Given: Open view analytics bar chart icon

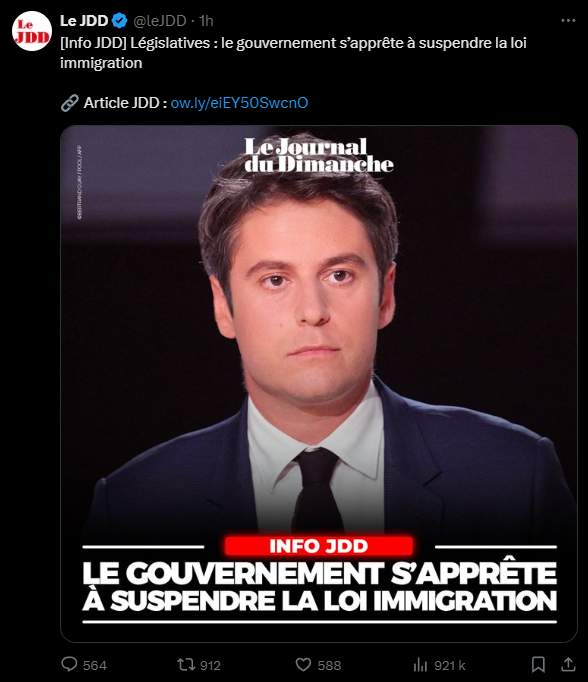Looking at the screenshot, I should point(420,665).
